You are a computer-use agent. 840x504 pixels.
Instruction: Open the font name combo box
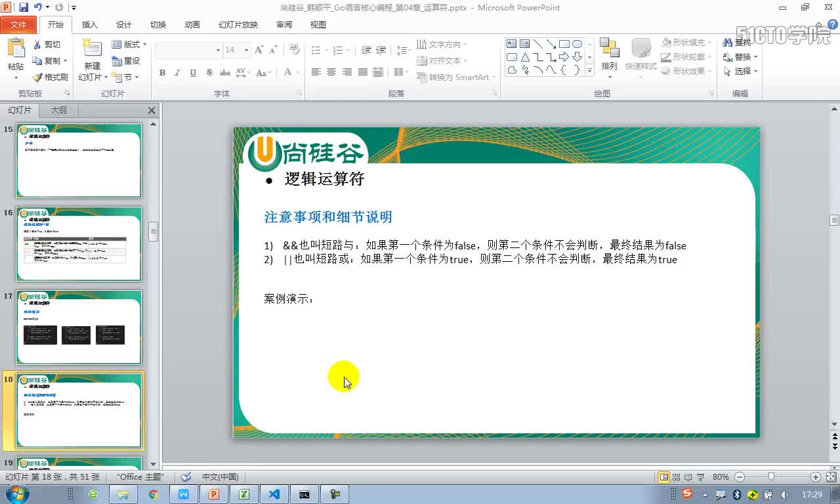point(189,50)
